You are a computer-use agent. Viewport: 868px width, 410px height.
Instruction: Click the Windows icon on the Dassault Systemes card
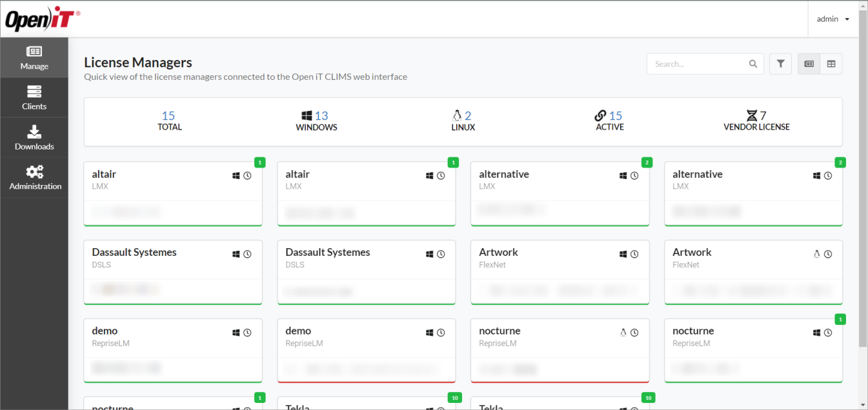coord(236,253)
